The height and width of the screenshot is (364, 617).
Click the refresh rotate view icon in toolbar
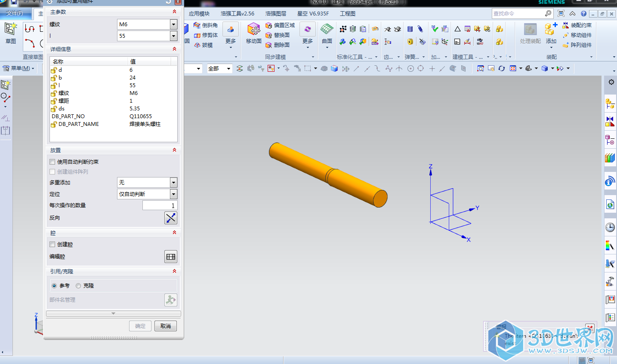point(501,68)
